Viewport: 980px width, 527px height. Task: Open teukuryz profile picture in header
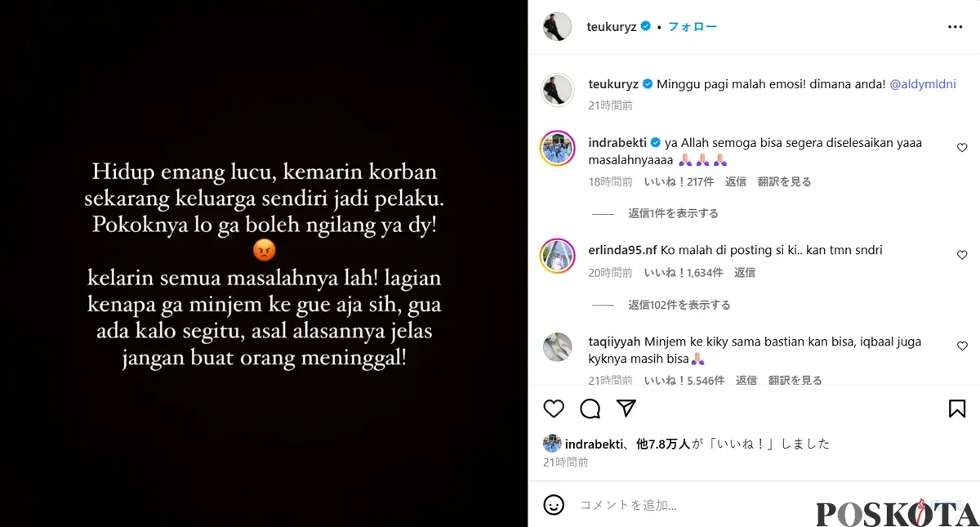click(558, 27)
